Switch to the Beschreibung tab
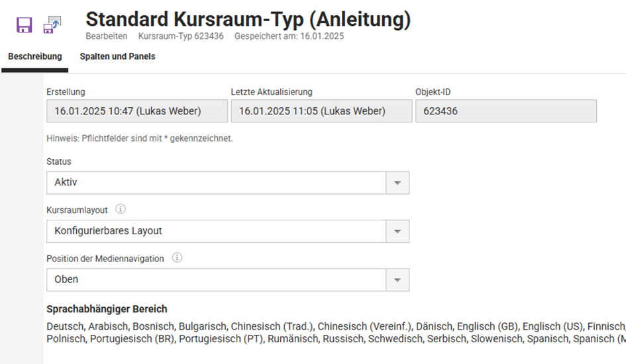 [35, 57]
